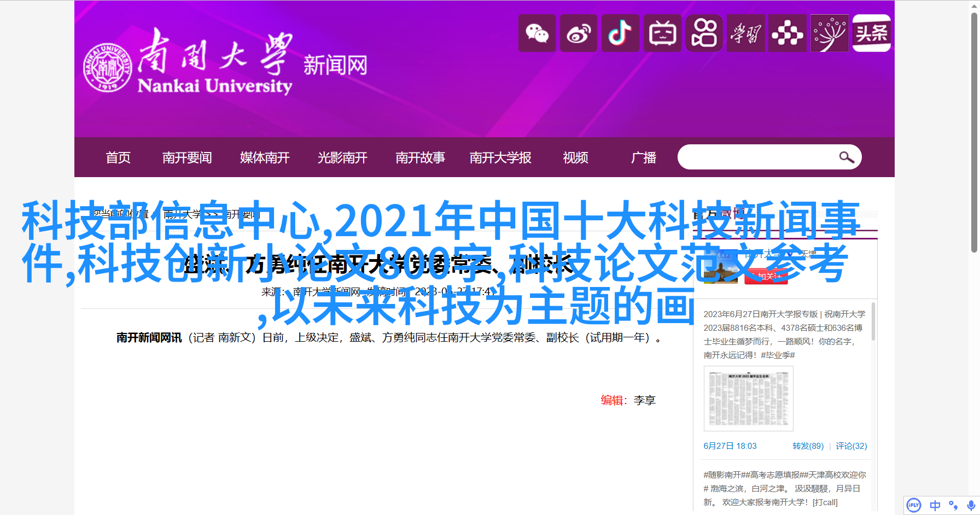The height and width of the screenshot is (515, 980).
Task: Click the Weibo post text about 2023年6月27日南开大学报专版
Action: pyautogui.click(x=785, y=335)
